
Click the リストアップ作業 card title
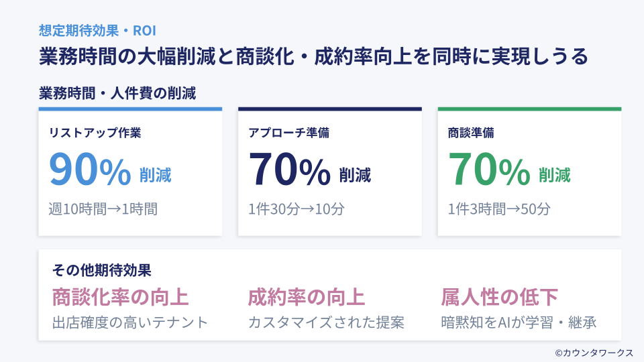(95, 133)
